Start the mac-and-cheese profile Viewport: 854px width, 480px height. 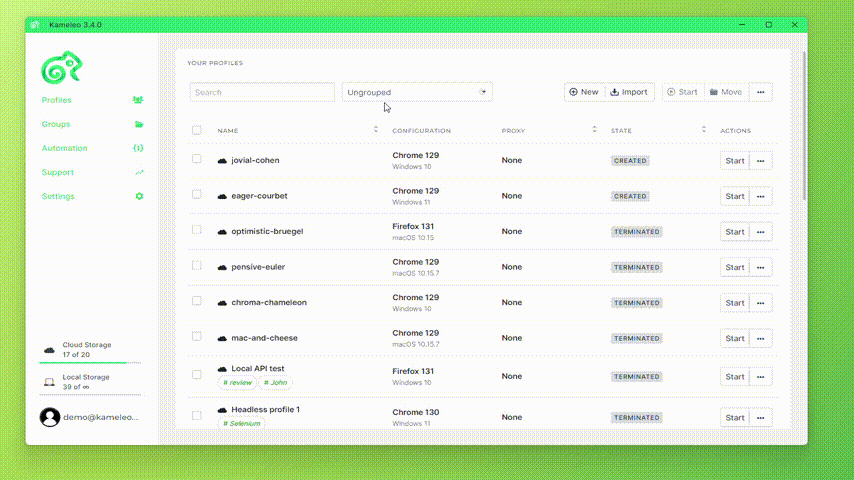pyautogui.click(x=735, y=338)
